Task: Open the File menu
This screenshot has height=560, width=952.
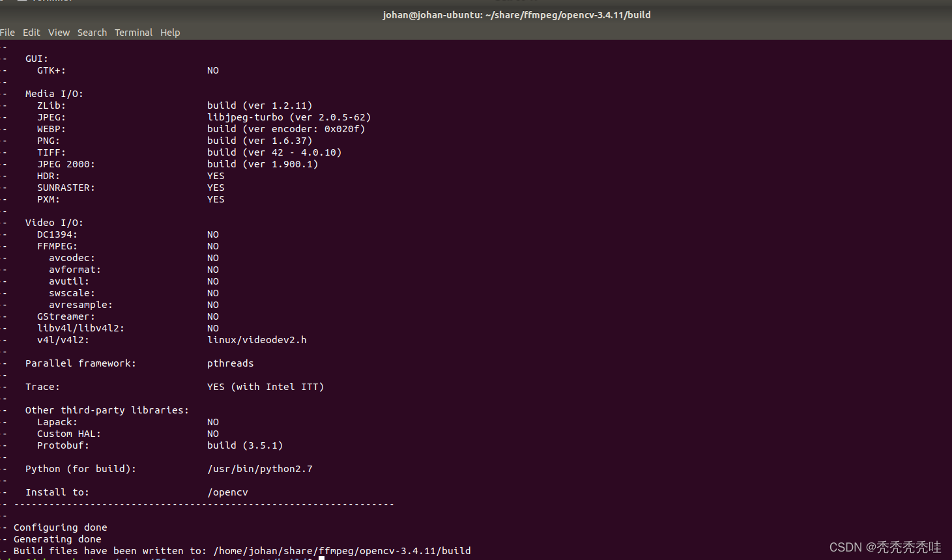Action: click(8, 32)
